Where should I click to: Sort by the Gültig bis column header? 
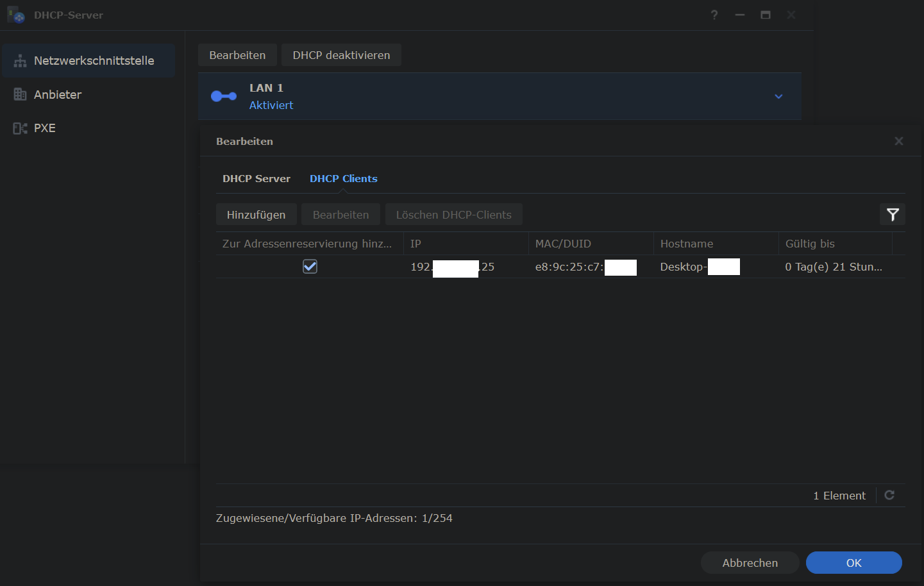point(835,244)
